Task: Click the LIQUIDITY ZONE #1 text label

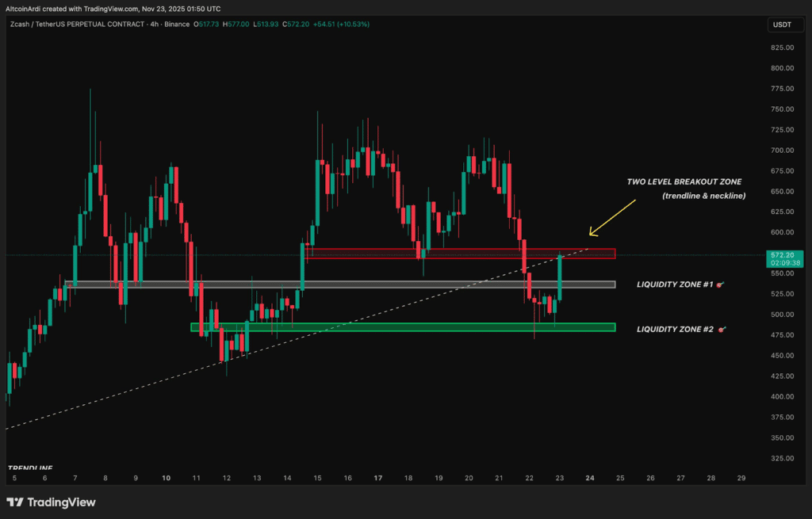Action: click(674, 284)
